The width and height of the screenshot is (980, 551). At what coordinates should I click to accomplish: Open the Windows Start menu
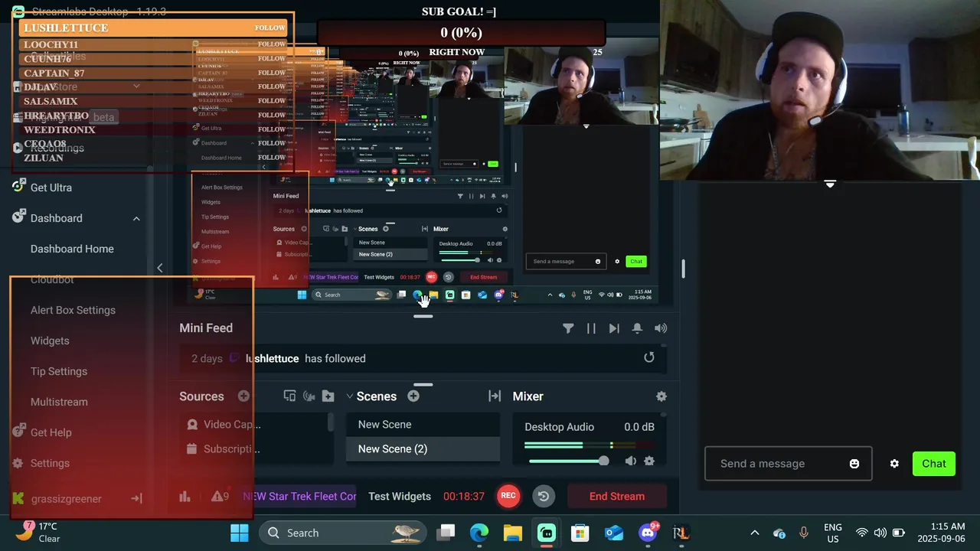point(240,533)
